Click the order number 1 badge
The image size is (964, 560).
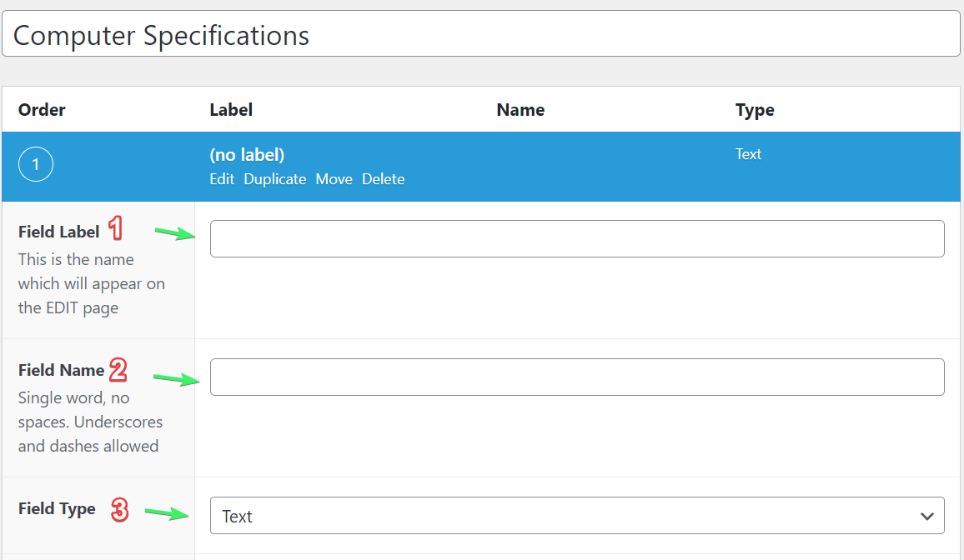(x=37, y=164)
